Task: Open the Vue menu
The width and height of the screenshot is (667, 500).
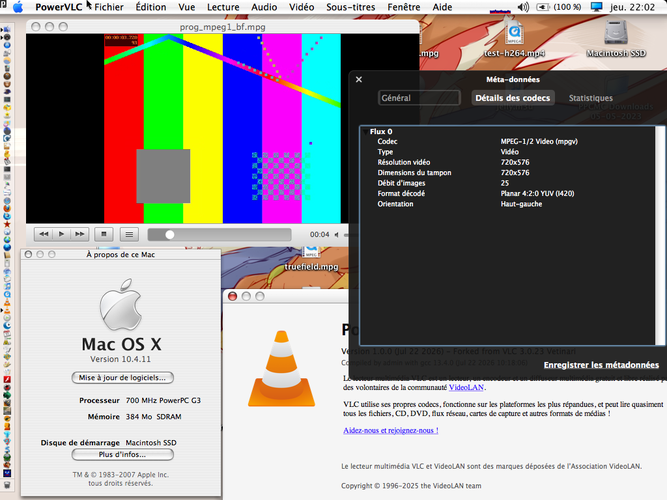Action: pos(187,7)
